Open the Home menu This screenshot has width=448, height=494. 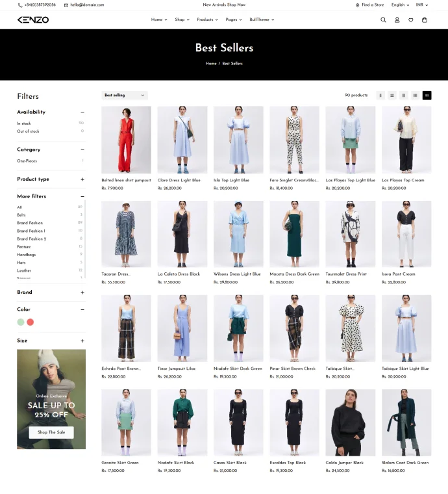pyautogui.click(x=159, y=19)
